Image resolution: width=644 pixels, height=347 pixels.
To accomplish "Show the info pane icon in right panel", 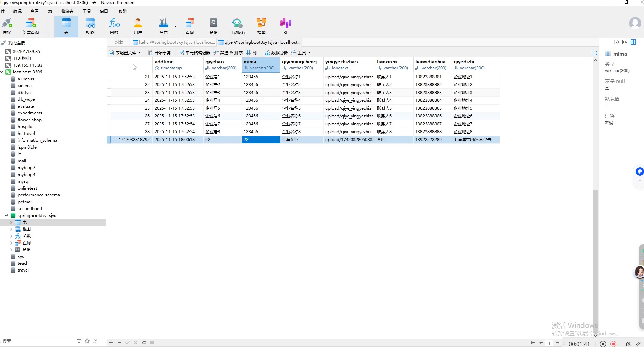I will click(x=616, y=42).
